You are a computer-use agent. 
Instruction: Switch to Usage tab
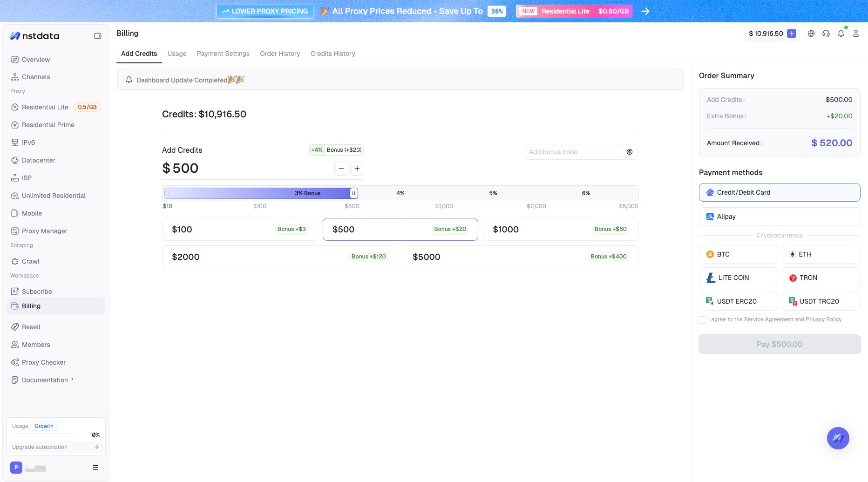pos(177,54)
